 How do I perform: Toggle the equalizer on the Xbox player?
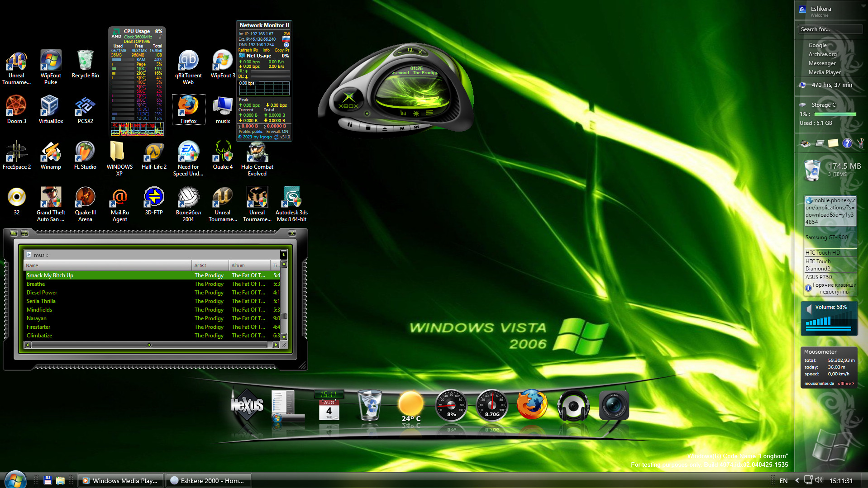[x=403, y=113]
